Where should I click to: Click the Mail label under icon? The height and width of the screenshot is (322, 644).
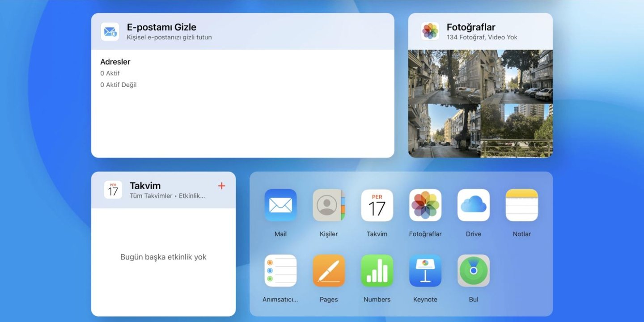coord(280,234)
